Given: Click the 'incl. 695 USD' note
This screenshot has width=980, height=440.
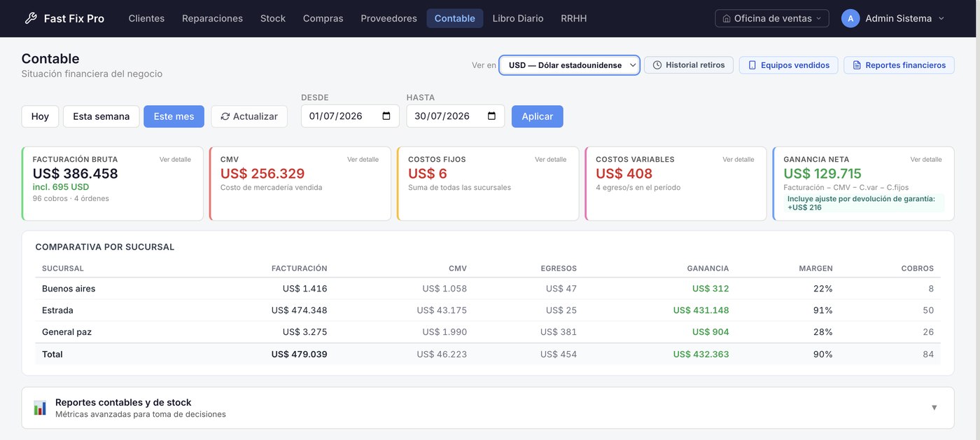Looking at the screenshot, I should [x=61, y=187].
